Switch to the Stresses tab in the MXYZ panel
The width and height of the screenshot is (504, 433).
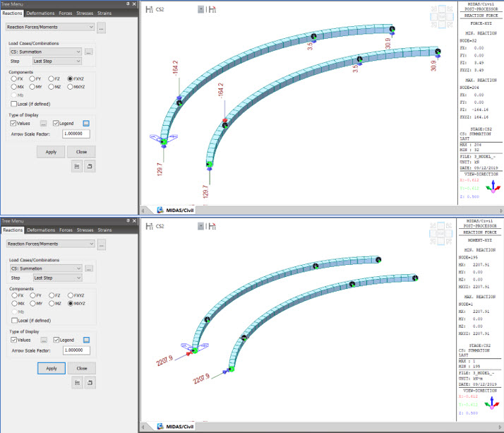85,230
